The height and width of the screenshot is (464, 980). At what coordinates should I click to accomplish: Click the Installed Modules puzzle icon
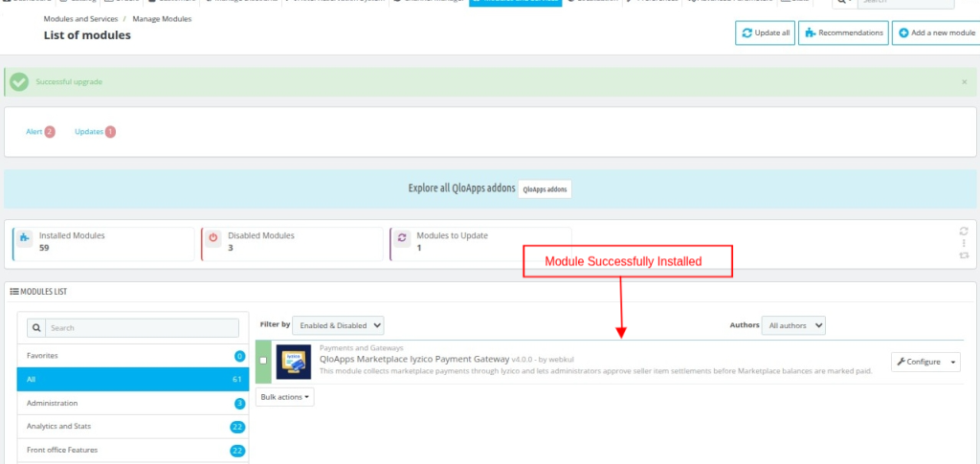[x=24, y=237]
